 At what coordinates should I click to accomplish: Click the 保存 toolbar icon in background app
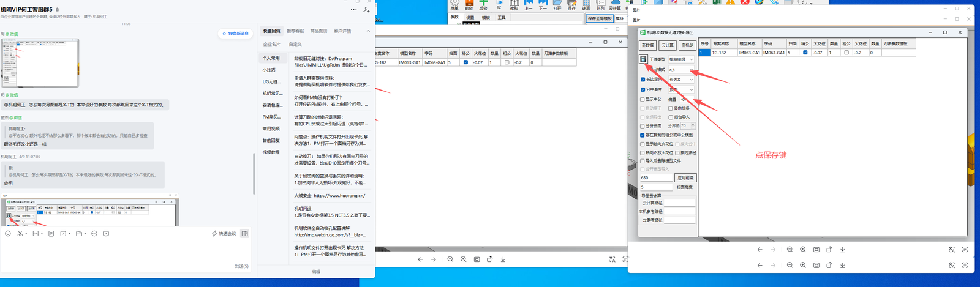(571, 6)
